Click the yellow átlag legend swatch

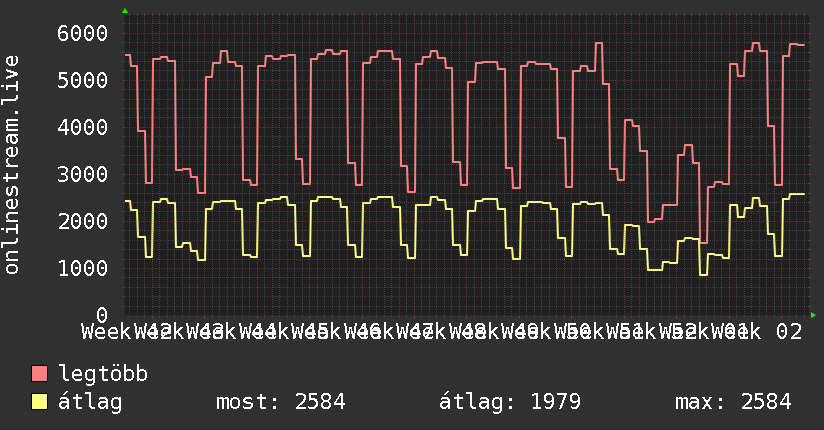[x=39, y=402]
